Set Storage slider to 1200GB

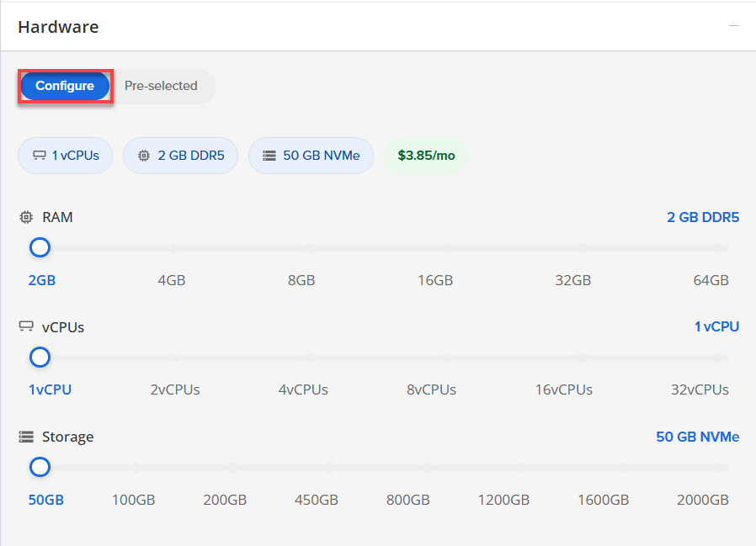click(524, 467)
